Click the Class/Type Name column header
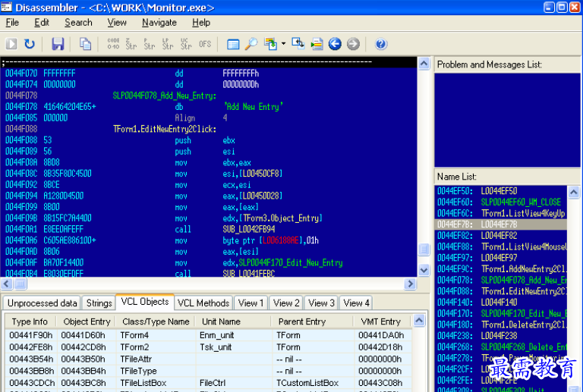 click(x=156, y=321)
